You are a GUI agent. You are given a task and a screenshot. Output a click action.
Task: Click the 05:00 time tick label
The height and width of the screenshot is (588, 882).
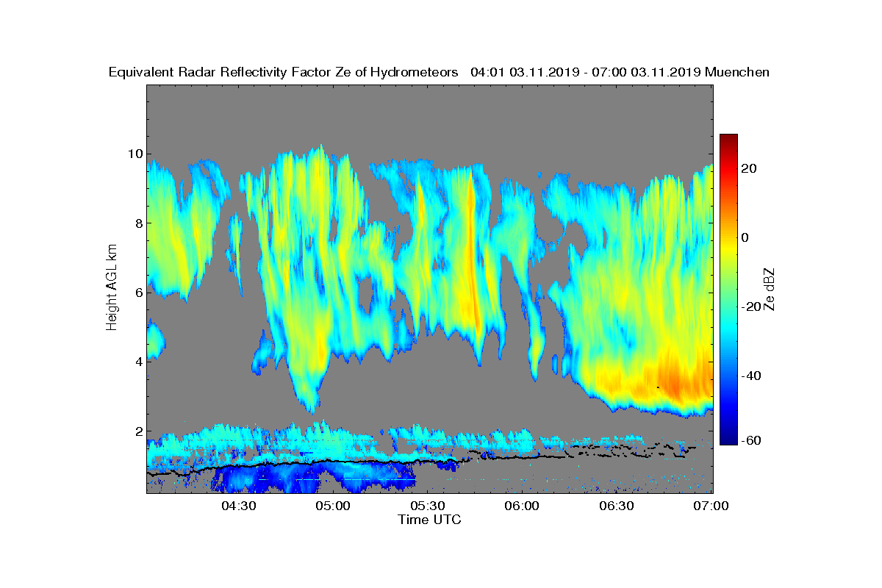pyautogui.click(x=333, y=506)
